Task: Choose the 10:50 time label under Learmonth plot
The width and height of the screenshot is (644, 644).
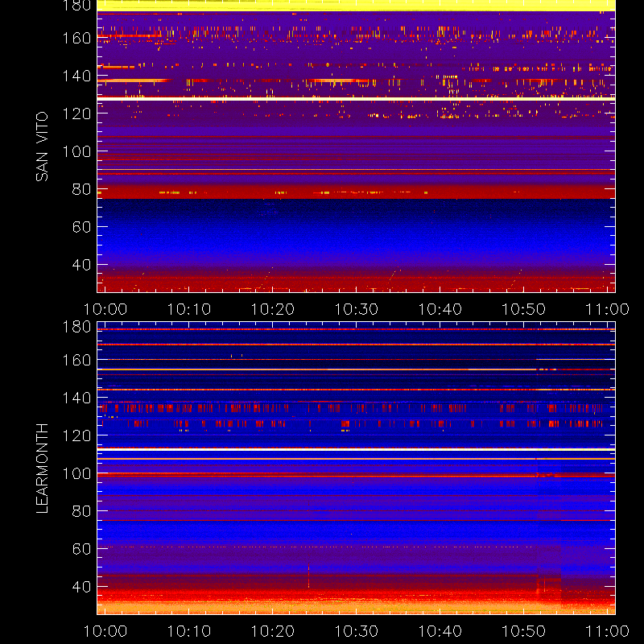Action: pos(524,631)
